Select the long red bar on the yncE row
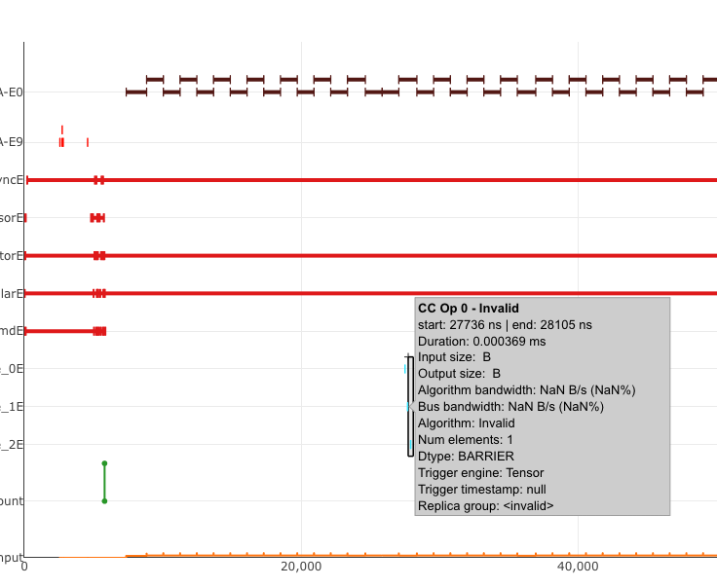The width and height of the screenshot is (717, 588). [x=390, y=180]
